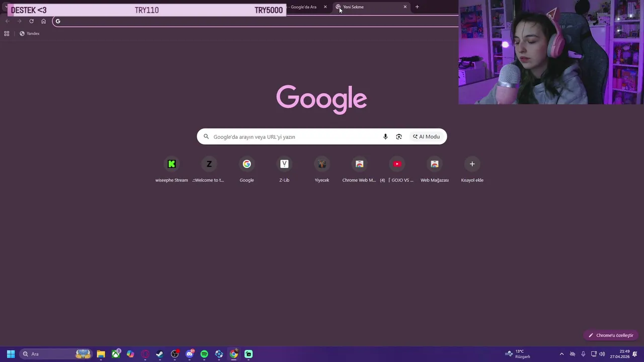Open the GOJO VS YouTube shortcut
This screenshot has height=362, width=644.
click(x=397, y=170)
